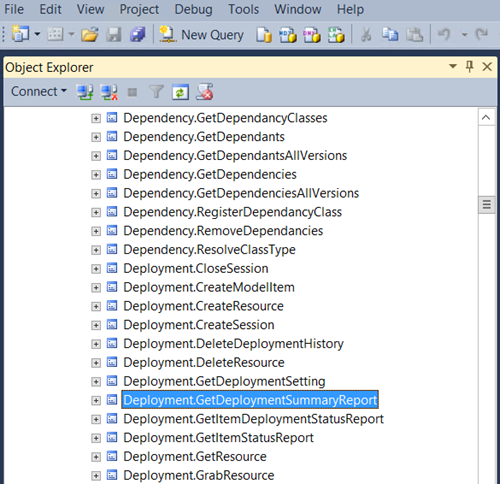Screen dimensions: 500x484
Task: Select Deployment.GetResource stored procedure
Action: click(195, 457)
